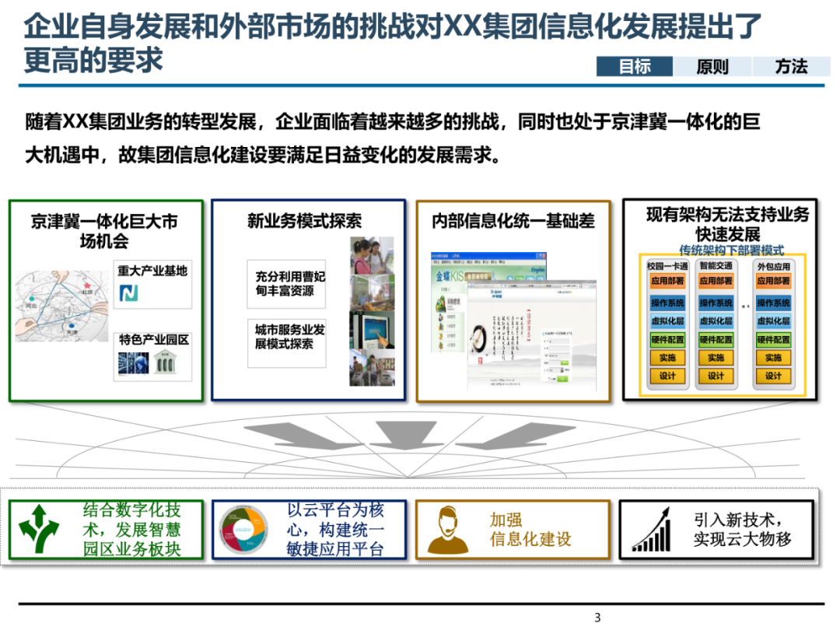The width and height of the screenshot is (840, 630).
Task: Click the 京津冀 map image
Action: [x=61, y=306]
